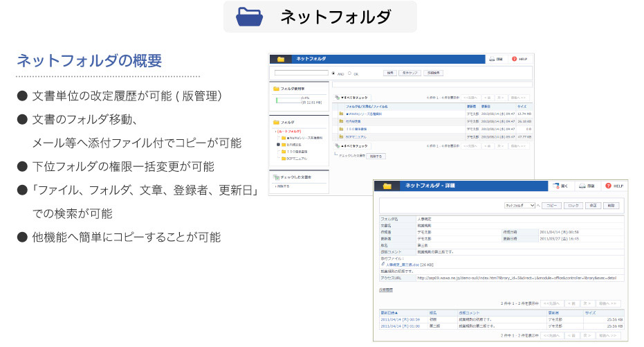
Task: Sort revisions by 更新日時 column header
Action: [x=390, y=312]
